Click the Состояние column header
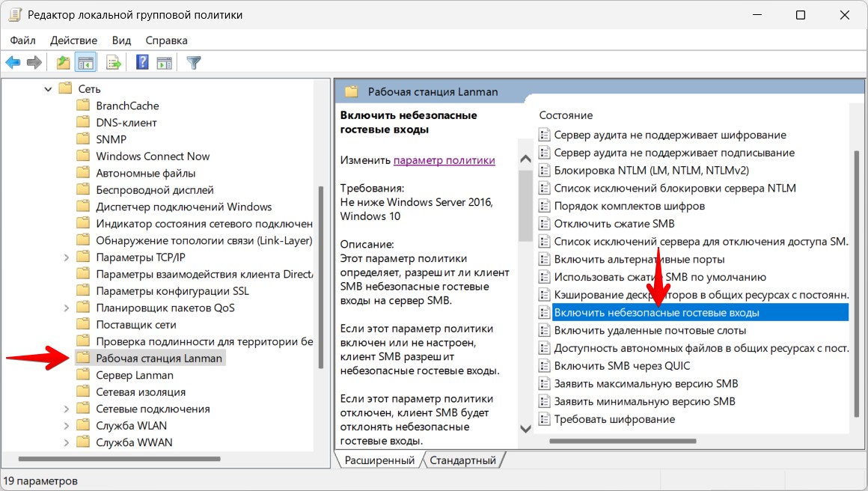The height and width of the screenshot is (491, 868). pyautogui.click(x=566, y=115)
